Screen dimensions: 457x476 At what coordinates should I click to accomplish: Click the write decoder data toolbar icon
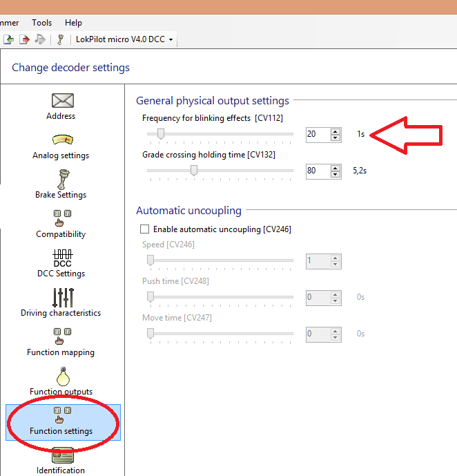[24, 39]
